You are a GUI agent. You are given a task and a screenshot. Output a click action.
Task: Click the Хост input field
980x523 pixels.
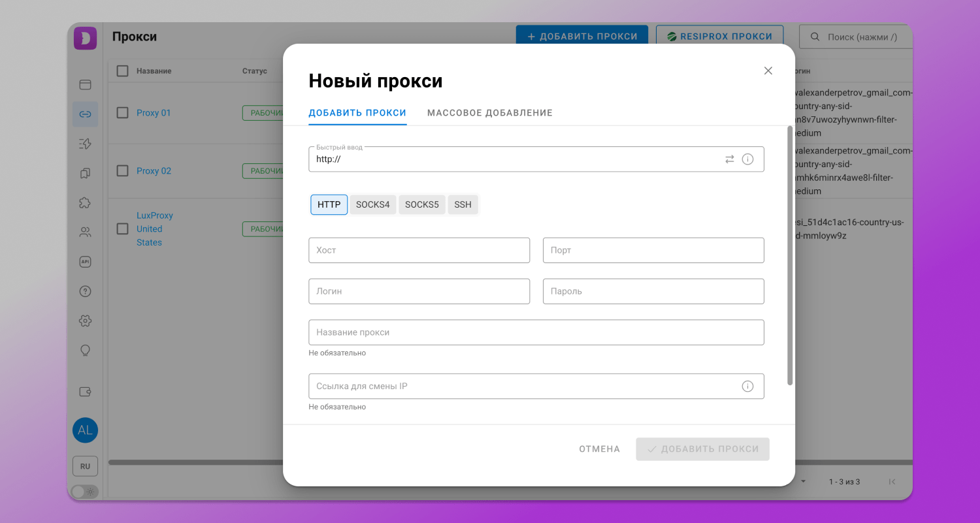(419, 250)
